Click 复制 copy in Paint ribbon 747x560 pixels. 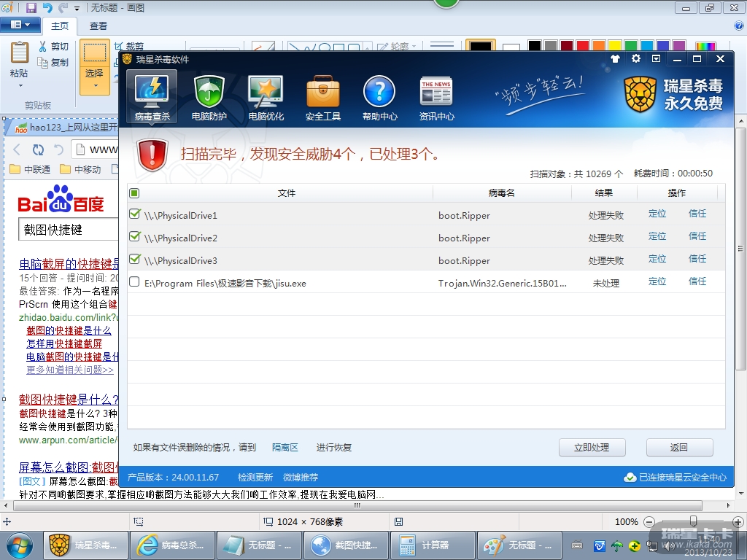pyautogui.click(x=53, y=63)
